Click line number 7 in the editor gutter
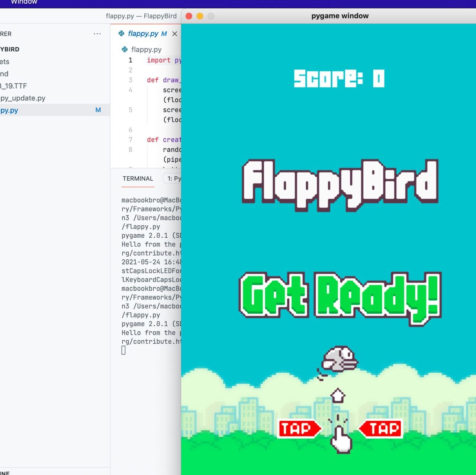476x475 pixels. [x=130, y=140]
